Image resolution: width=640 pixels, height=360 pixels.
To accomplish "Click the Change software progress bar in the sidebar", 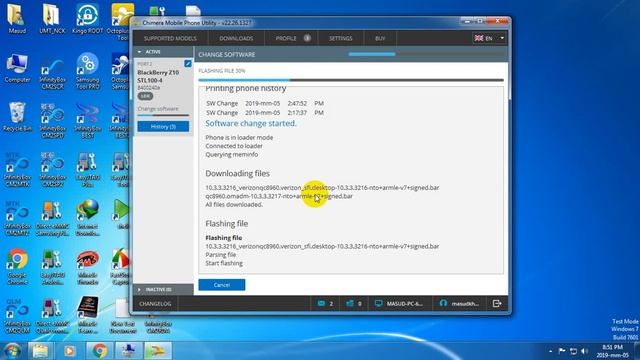I will click(163, 116).
